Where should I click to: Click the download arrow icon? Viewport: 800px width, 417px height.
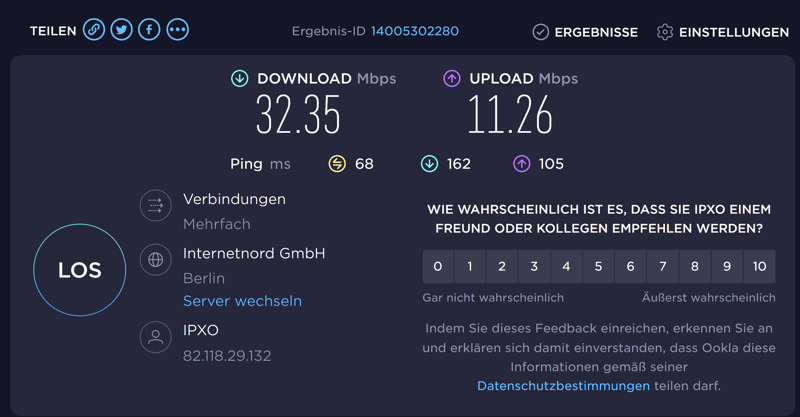tap(240, 78)
